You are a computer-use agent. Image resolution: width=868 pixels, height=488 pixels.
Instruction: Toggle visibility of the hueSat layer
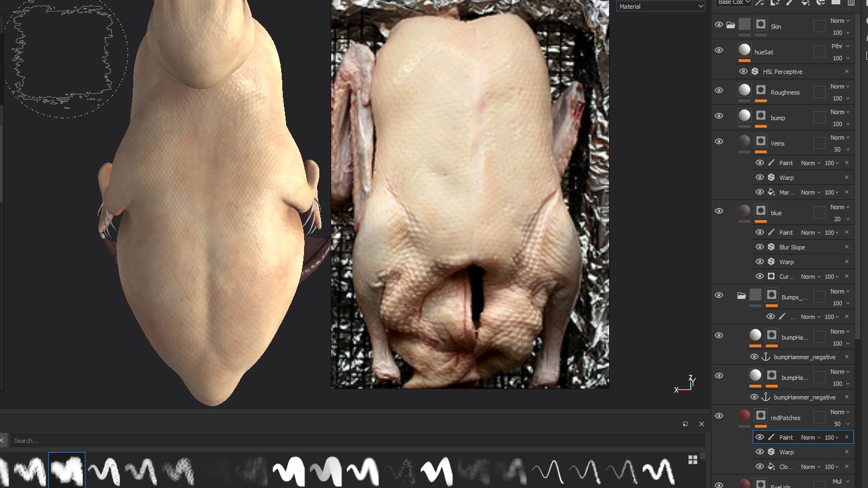click(719, 50)
